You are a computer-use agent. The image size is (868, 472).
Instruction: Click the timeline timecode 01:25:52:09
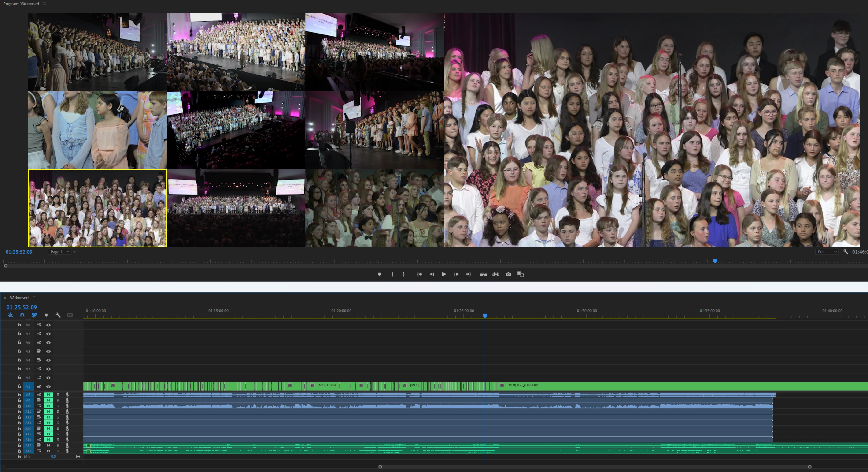point(22,307)
